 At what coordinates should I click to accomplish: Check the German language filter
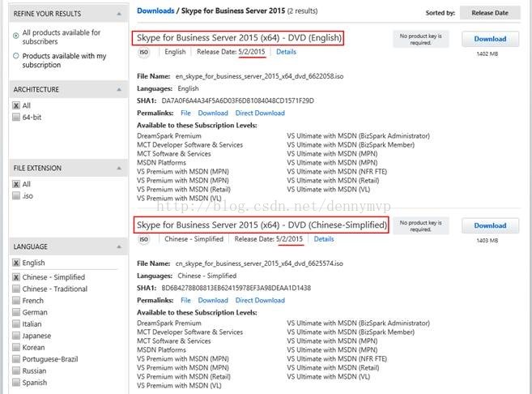pos(16,312)
